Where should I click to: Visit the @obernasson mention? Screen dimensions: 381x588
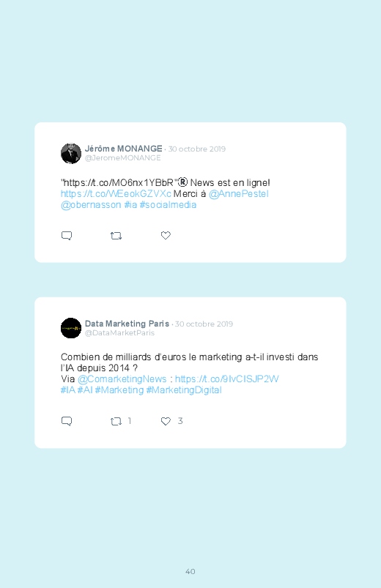91,205
